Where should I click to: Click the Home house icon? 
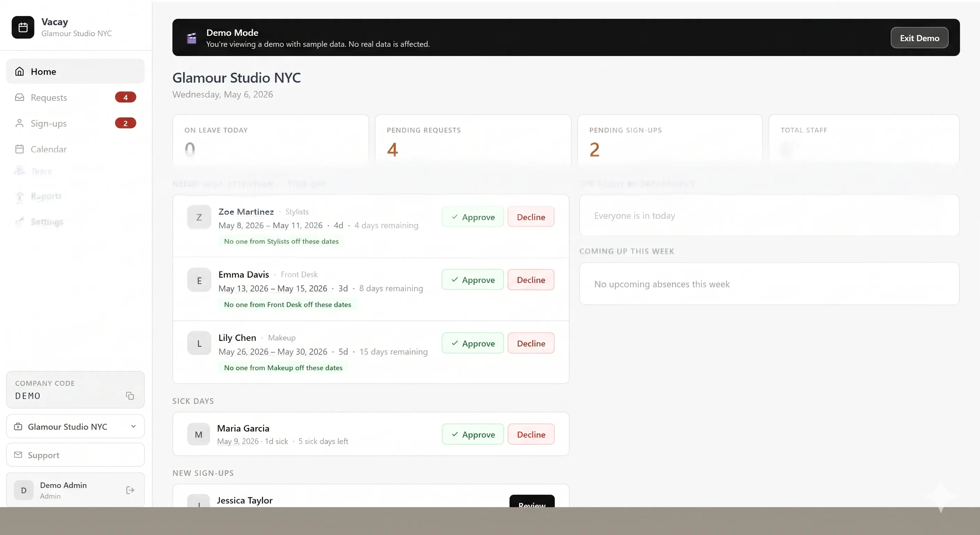pos(19,71)
